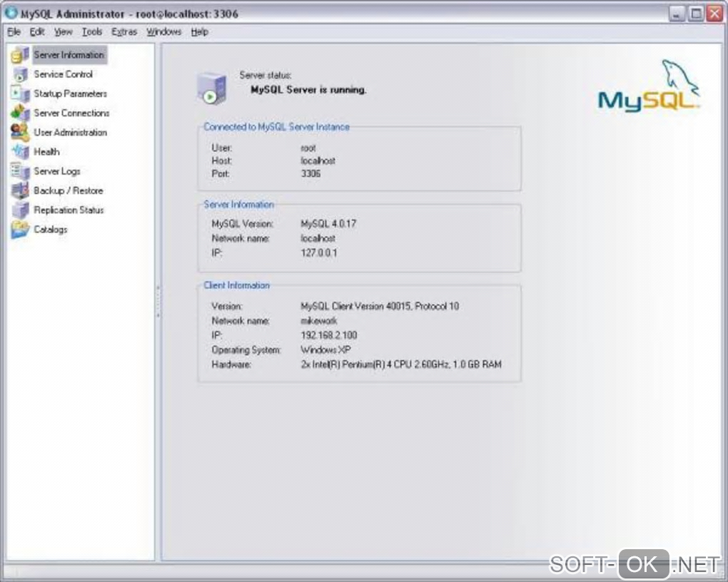Open the View menu

coord(63,31)
